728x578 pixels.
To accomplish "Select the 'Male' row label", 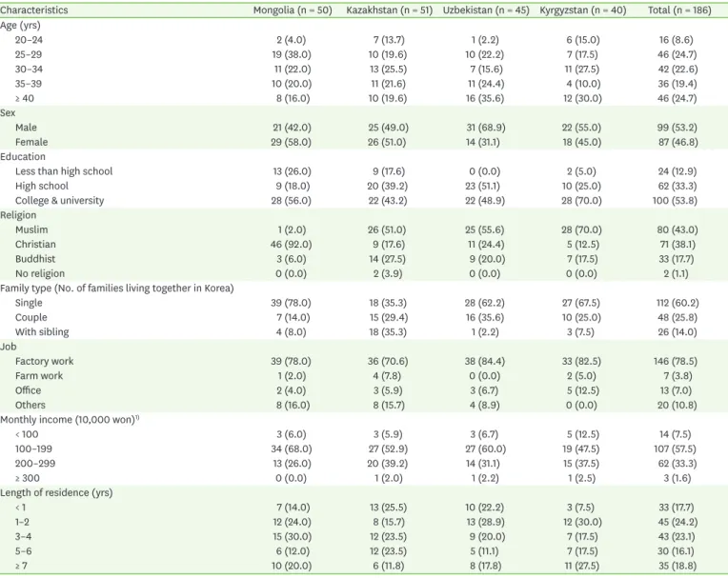I will [26, 128].
